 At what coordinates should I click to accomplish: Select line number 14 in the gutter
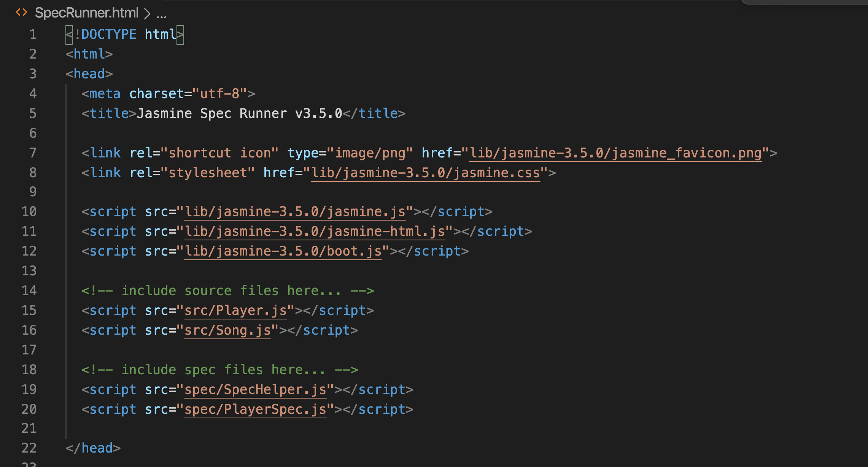click(x=29, y=291)
